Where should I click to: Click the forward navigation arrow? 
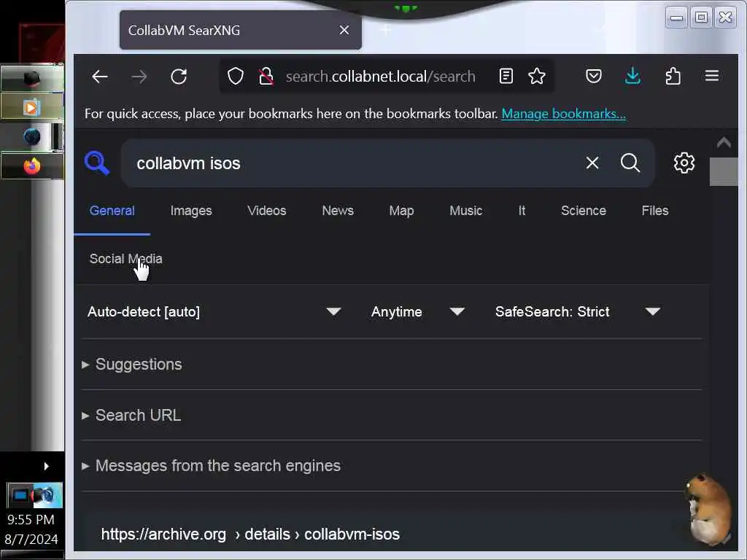click(139, 76)
